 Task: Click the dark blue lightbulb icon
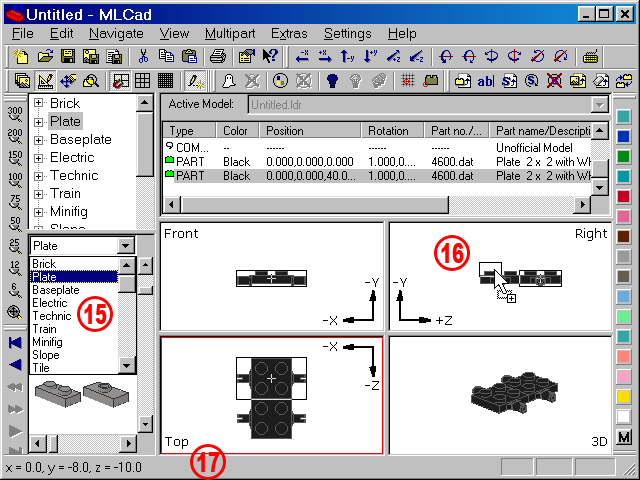point(333,80)
